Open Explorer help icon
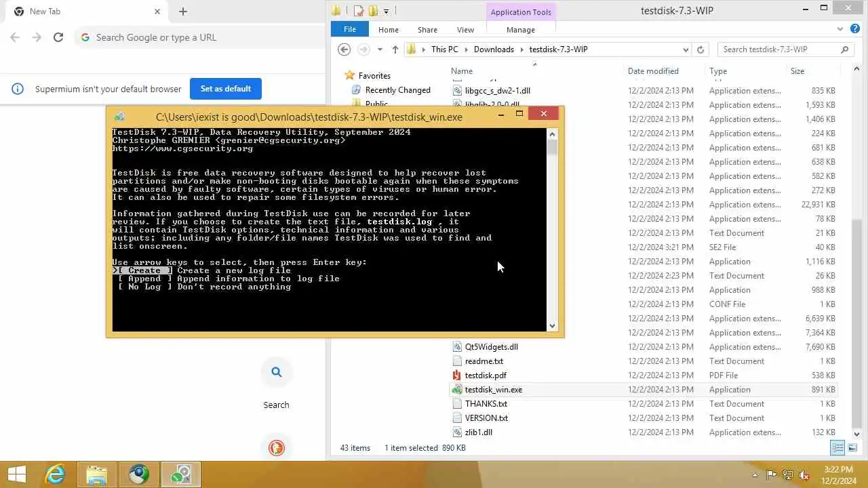The width and height of the screenshot is (868, 488). tap(855, 29)
